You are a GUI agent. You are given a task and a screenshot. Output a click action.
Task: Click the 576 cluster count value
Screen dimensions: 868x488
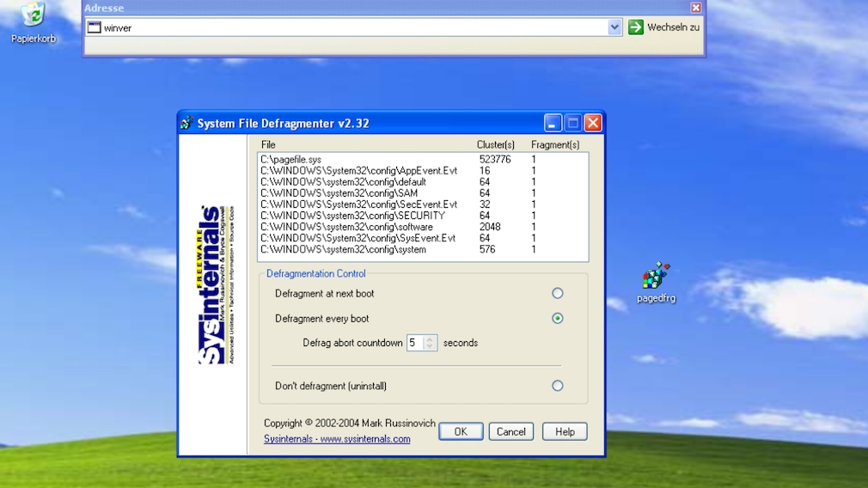tap(487, 249)
